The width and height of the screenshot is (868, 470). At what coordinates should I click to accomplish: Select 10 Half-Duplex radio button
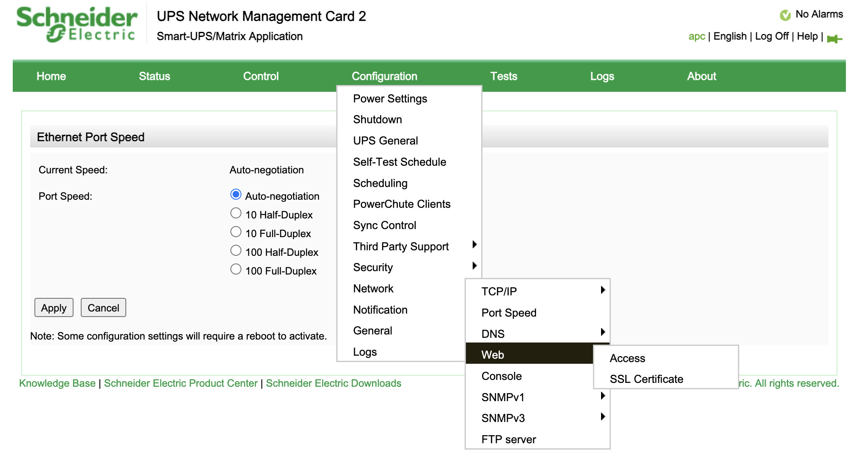[x=236, y=213]
